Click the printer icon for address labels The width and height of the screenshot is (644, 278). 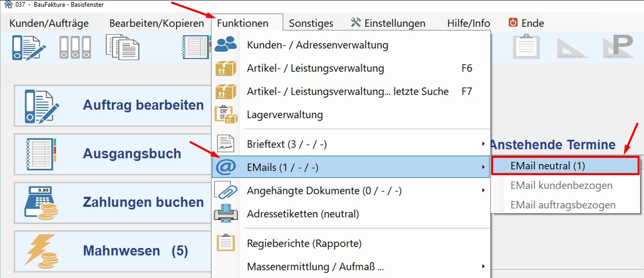click(226, 214)
